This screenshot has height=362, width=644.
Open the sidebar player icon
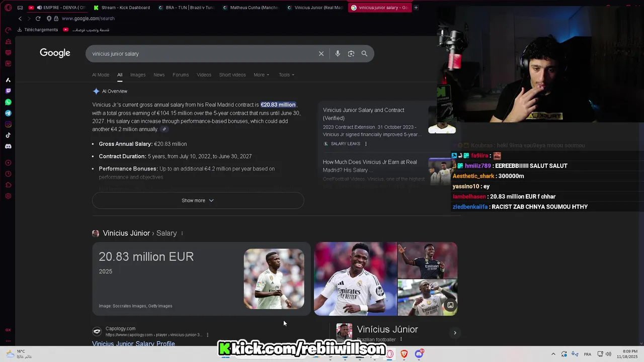click(x=8, y=163)
